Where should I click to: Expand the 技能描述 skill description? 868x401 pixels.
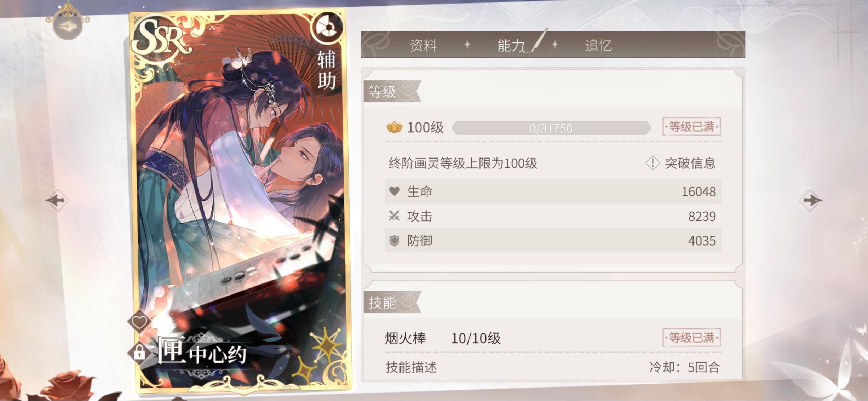pyautogui.click(x=411, y=367)
